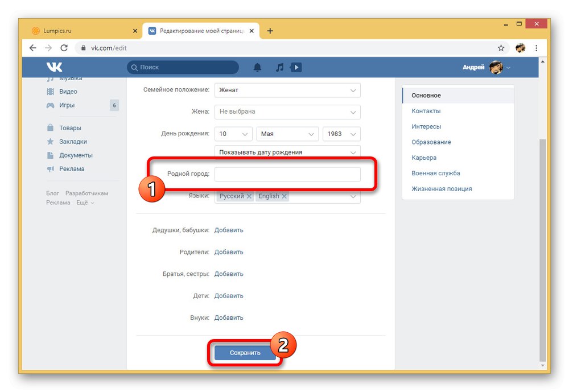Open birth month dropdown showing Мая

[x=287, y=134]
